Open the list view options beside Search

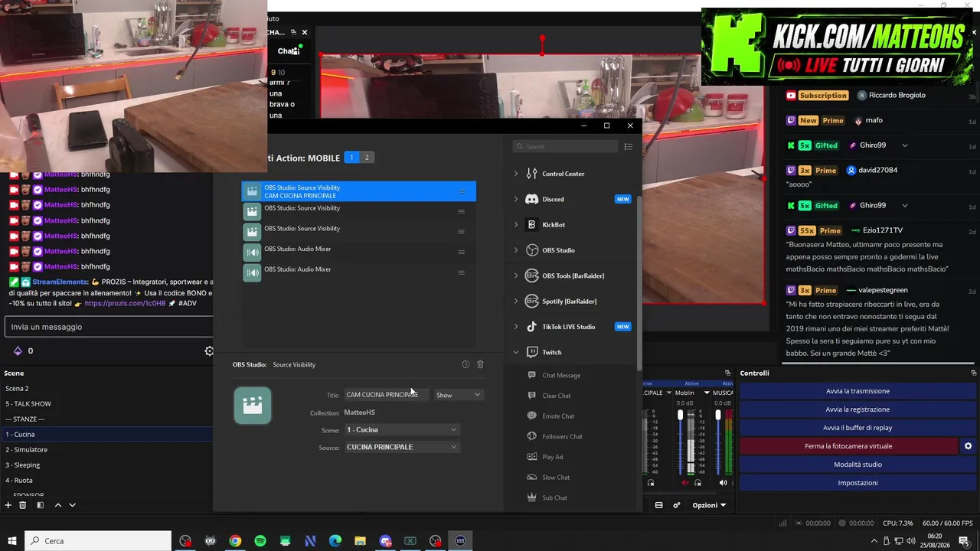(629, 146)
